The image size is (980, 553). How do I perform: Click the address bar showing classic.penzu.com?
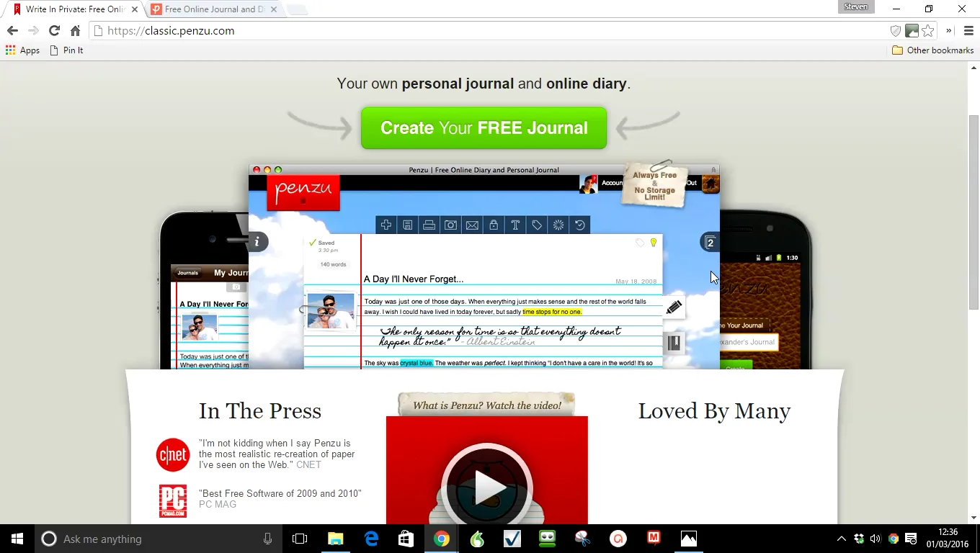point(490,31)
